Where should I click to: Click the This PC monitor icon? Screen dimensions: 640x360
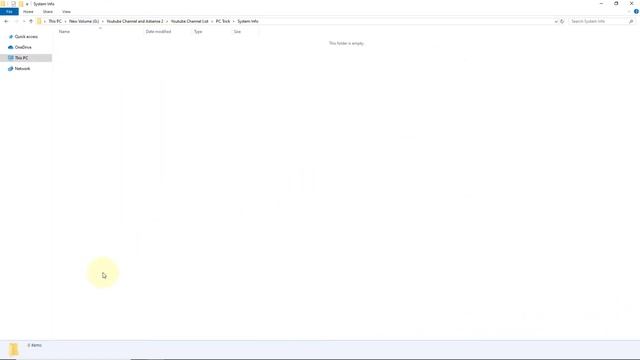click(x=11, y=58)
